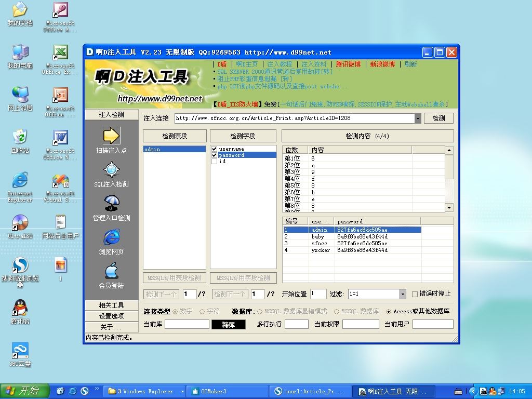Click the 当前库 input field
This screenshot has width=532, height=399.
(x=187, y=324)
